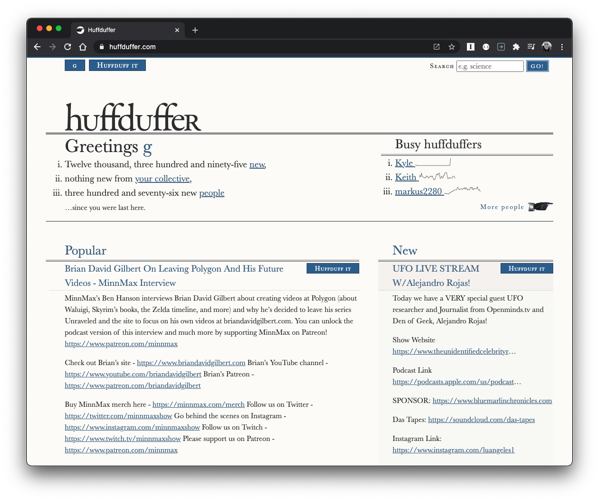The height and width of the screenshot is (501, 599).
Task: Click the pointing hand icon
Action: pos(540,207)
